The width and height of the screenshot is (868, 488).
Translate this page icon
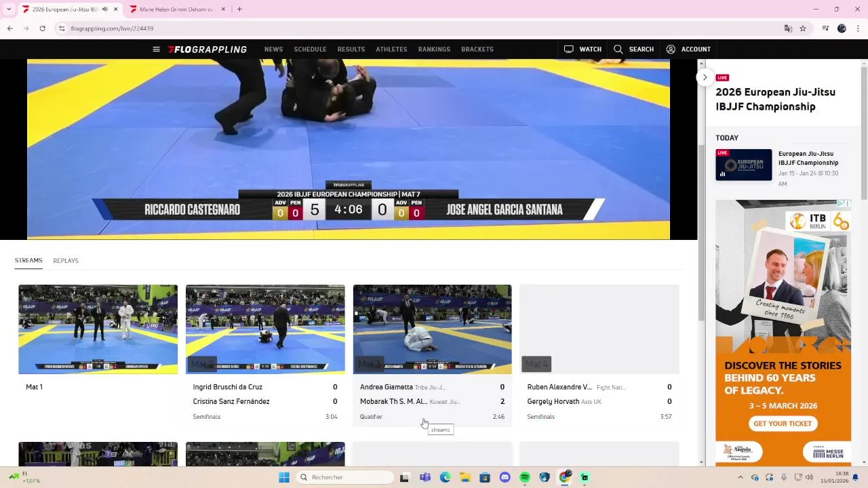[x=788, y=28]
